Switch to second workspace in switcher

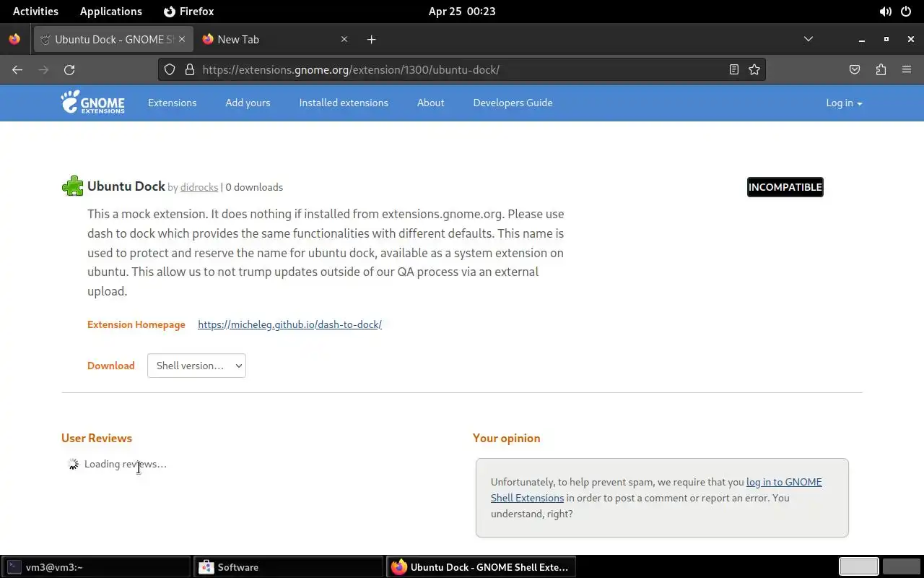(x=902, y=567)
